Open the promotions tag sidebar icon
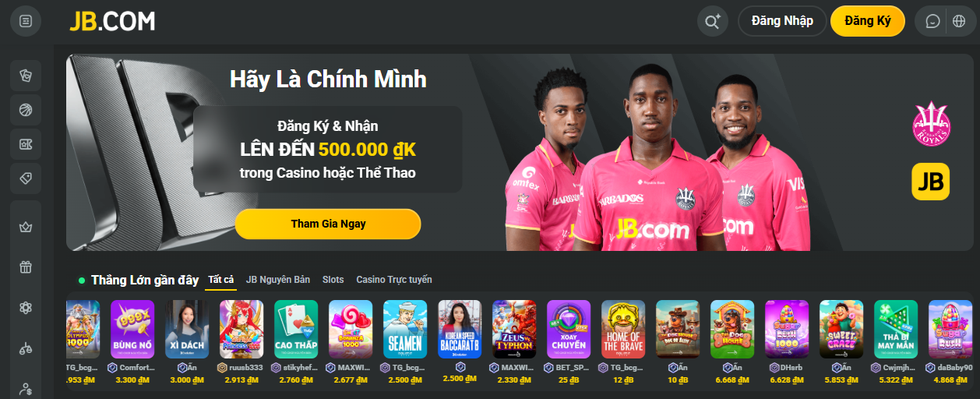The height and width of the screenshot is (399, 980). point(26,178)
